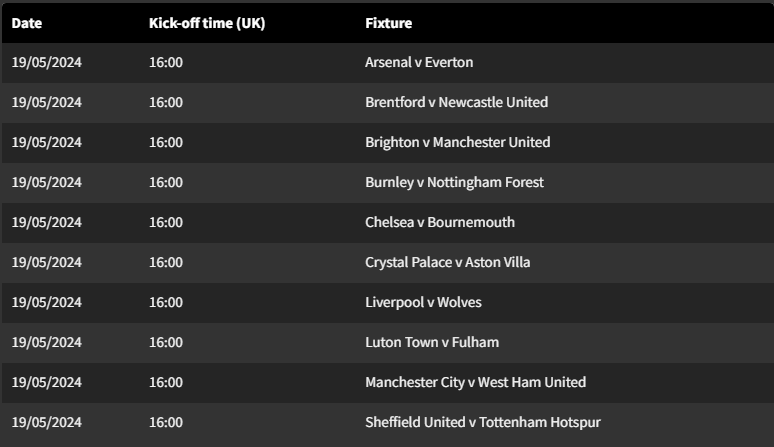
Task: Click the kick-off time for Luton Town v Fulham
Action: pyautogui.click(x=166, y=342)
